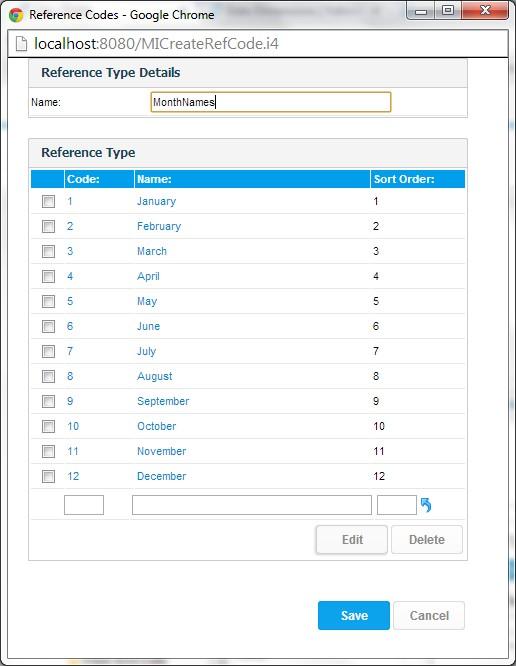This screenshot has height=666, width=516.
Task: Focus the Name field containing MonthNames
Action: pyautogui.click(x=271, y=102)
